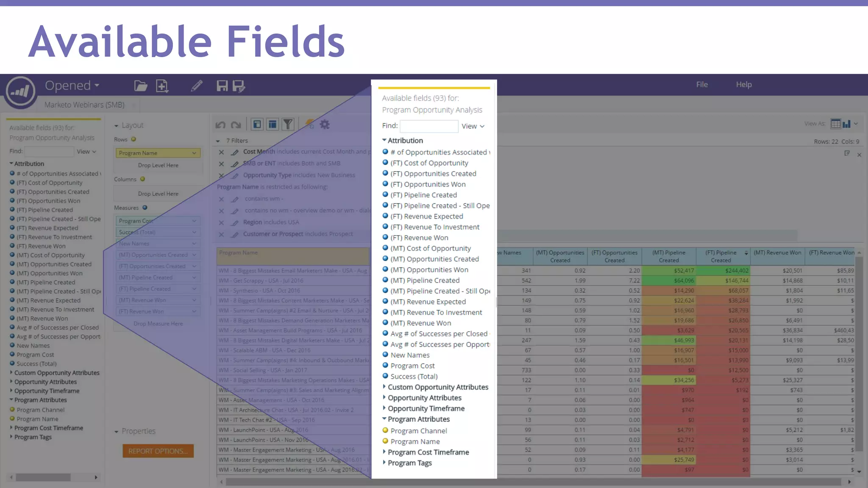
Task: Click left sidebar horizontal scrollbar thumb
Action: (x=43, y=477)
